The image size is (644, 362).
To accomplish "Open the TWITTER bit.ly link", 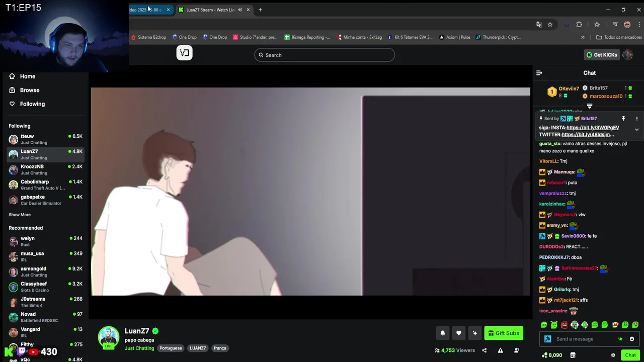I will point(588,135).
